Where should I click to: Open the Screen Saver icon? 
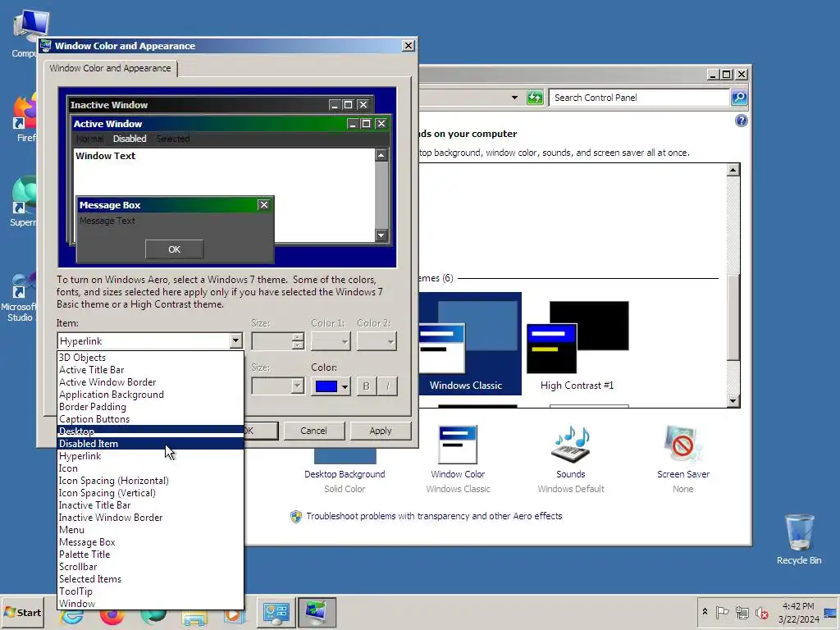click(x=682, y=445)
